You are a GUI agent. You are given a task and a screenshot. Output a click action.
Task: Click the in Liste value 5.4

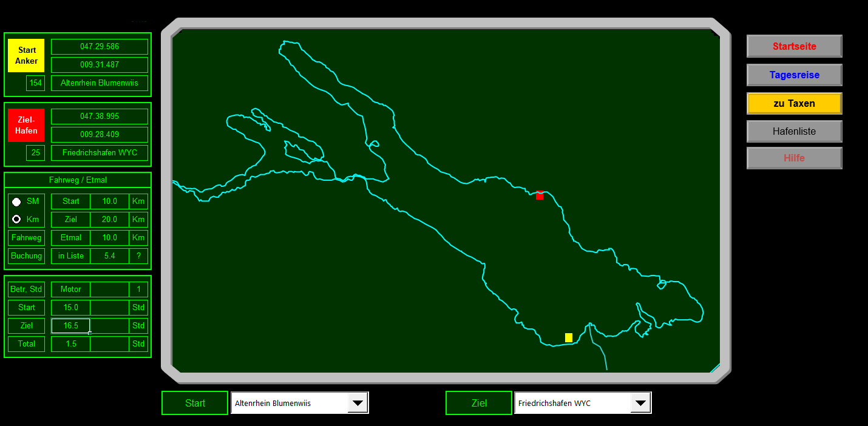point(109,255)
